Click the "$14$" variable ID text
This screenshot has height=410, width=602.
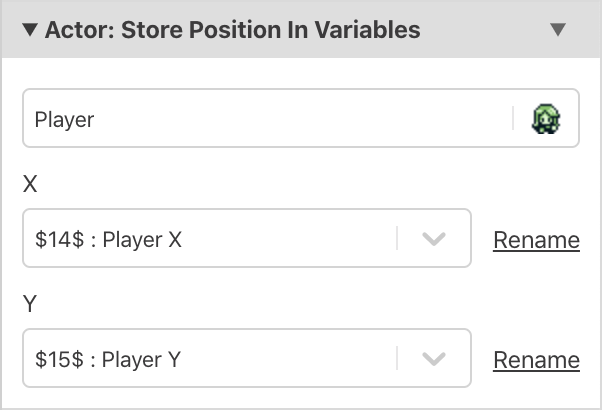[x=56, y=240]
